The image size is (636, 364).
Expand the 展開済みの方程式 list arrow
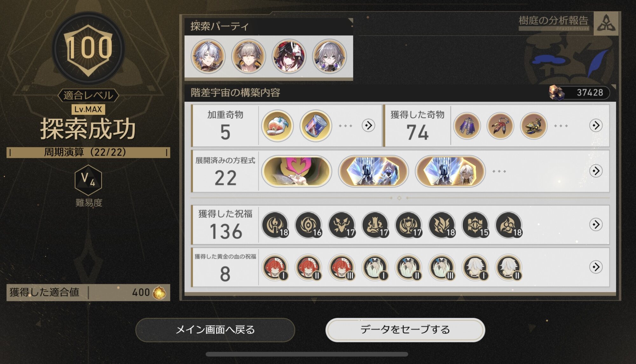596,171
